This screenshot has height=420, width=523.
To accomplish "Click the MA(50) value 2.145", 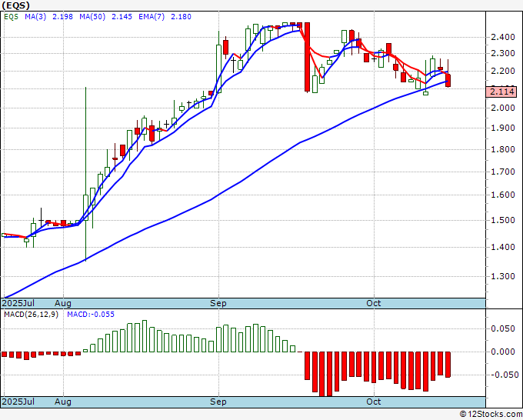I will (122, 17).
